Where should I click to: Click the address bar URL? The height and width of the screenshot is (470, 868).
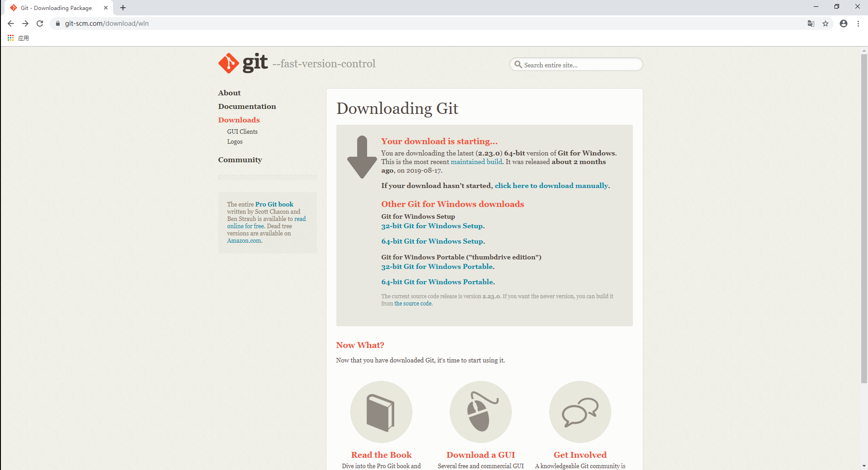[x=107, y=23]
